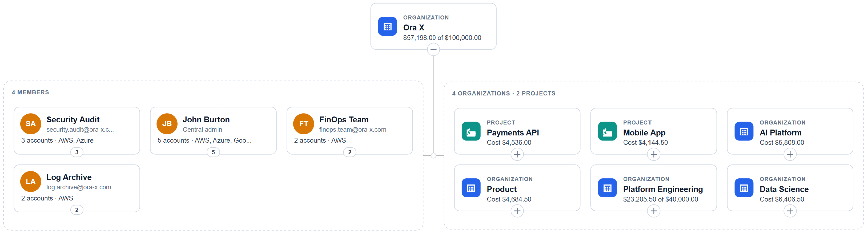
Task: Click Ora X budget $57,198.00 of $100,000.00
Action: (442, 38)
